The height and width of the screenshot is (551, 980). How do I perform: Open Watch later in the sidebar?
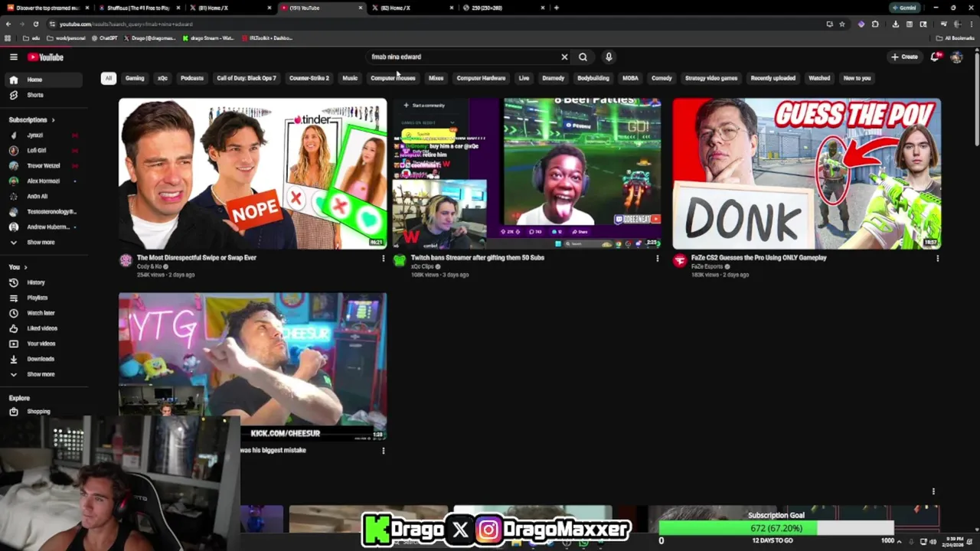pyautogui.click(x=44, y=313)
